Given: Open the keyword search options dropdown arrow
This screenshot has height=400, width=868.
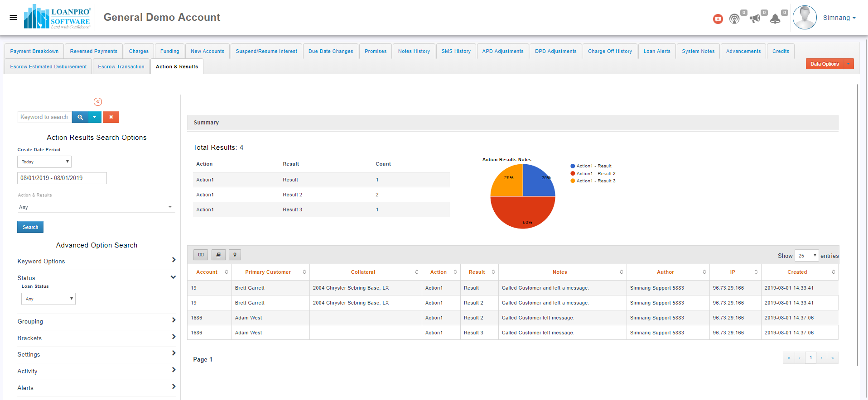Looking at the screenshot, I should (95, 117).
